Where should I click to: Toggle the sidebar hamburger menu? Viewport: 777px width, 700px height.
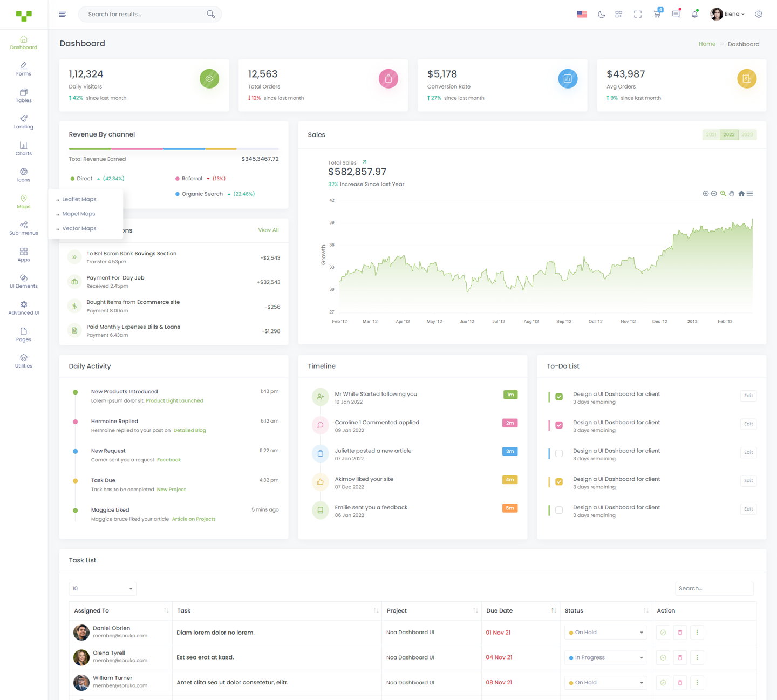click(63, 15)
